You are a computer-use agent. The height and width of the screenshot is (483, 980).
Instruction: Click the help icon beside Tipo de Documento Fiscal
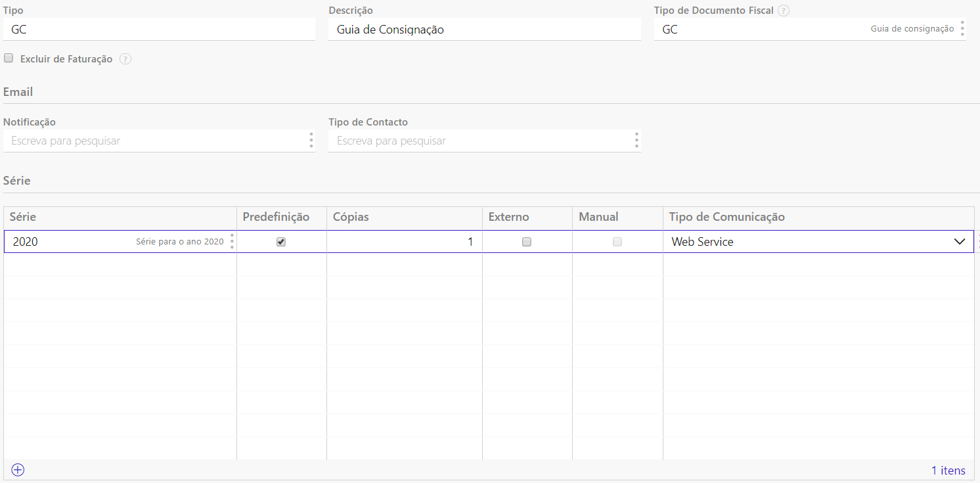coord(783,11)
